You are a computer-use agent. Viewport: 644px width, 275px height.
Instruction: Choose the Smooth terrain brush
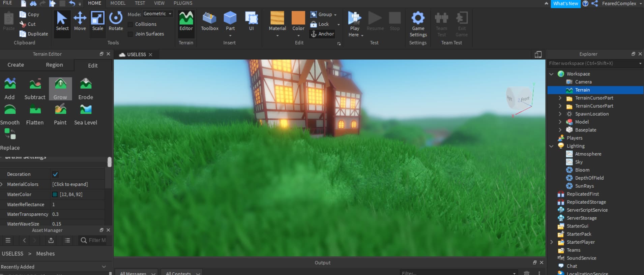click(x=10, y=114)
